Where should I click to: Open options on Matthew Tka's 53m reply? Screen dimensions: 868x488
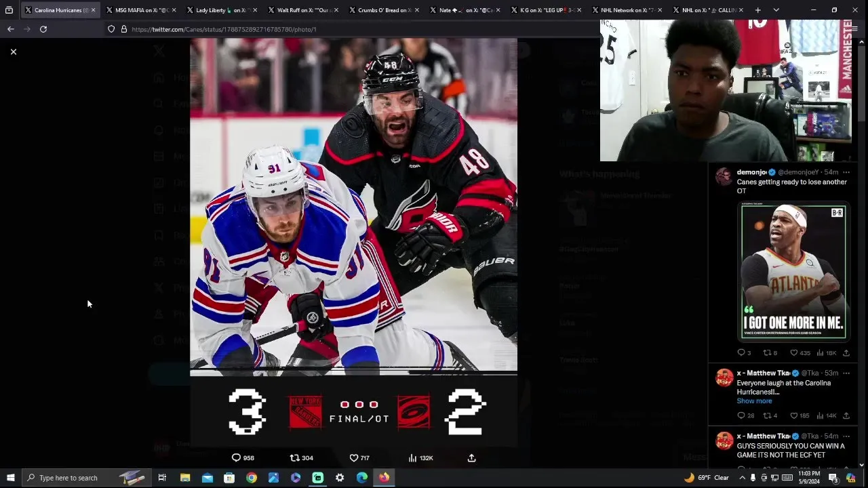(846, 373)
